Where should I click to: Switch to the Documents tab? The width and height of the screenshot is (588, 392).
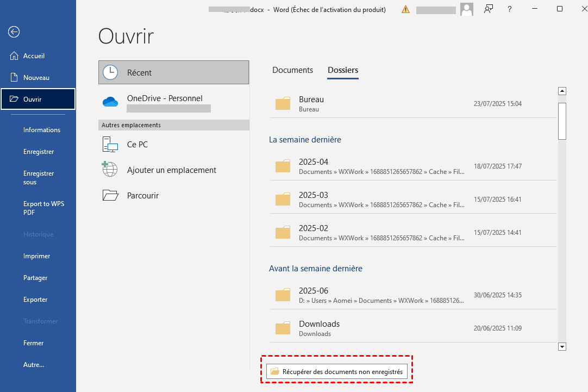(292, 70)
